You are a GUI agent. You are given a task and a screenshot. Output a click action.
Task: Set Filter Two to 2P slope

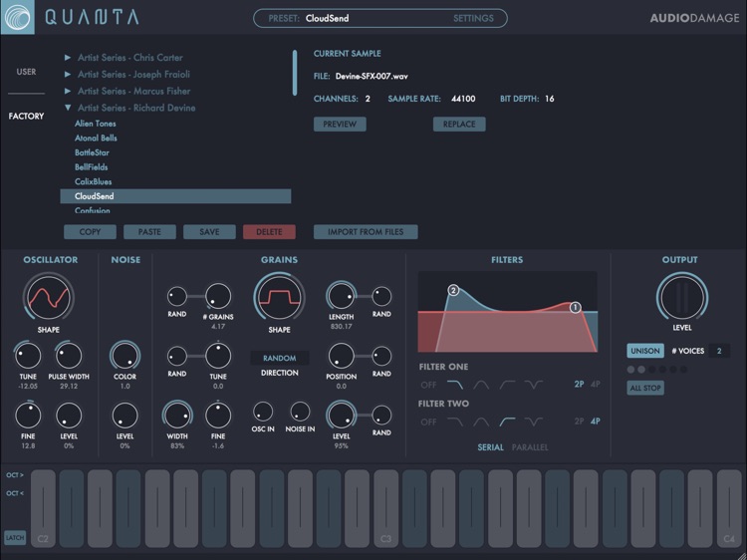tap(579, 421)
